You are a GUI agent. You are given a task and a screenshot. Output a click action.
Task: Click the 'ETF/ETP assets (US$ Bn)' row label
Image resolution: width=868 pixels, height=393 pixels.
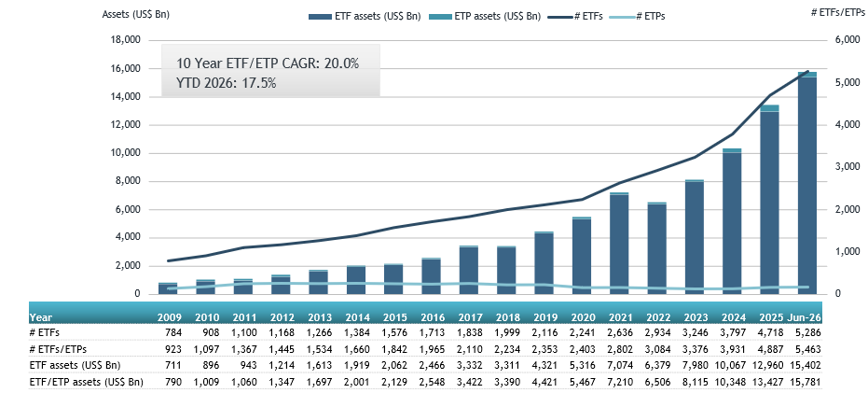pos(87,382)
